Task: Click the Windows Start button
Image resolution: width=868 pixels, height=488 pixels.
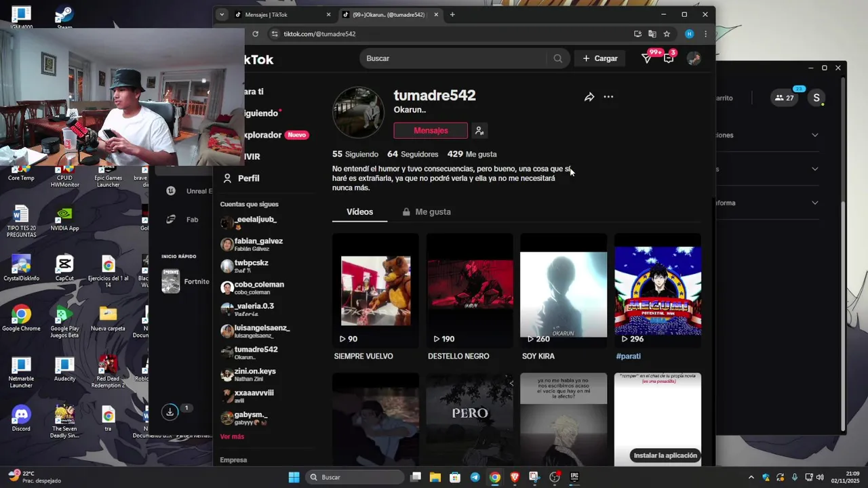Action: pyautogui.click(x=294, y=477)
